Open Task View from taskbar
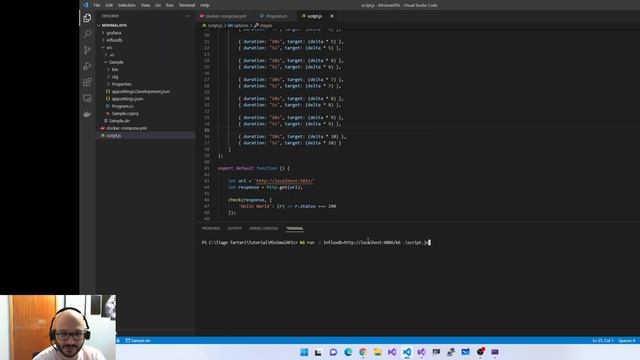Image resolution: width=640 pixels, height=360 pixels. click(x=318, y=352)
